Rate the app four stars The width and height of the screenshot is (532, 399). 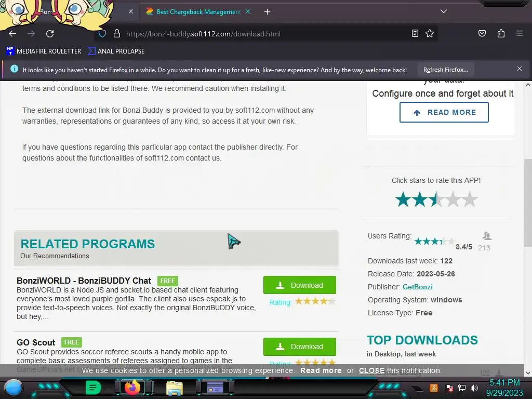click(453, 199)
